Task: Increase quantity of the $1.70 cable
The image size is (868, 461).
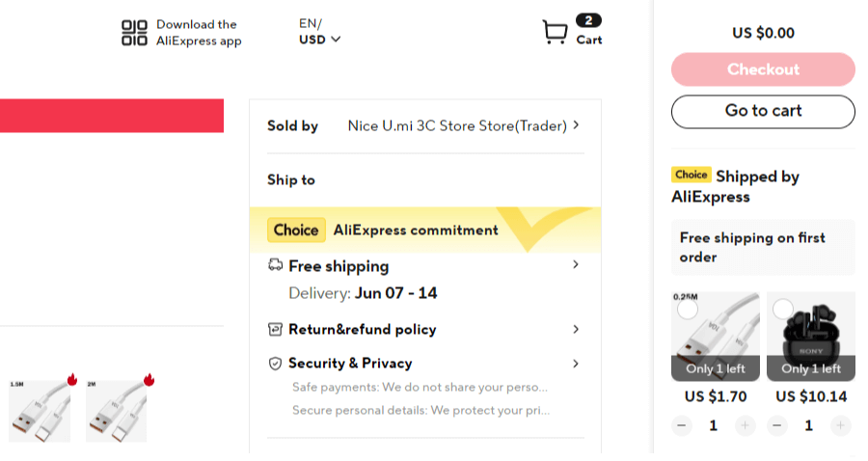Action: (x=746, y=425)
